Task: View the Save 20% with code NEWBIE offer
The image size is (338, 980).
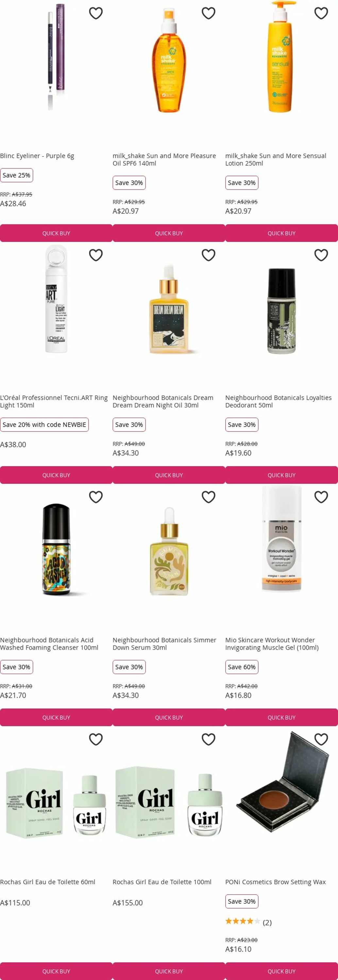Action: 44,425
